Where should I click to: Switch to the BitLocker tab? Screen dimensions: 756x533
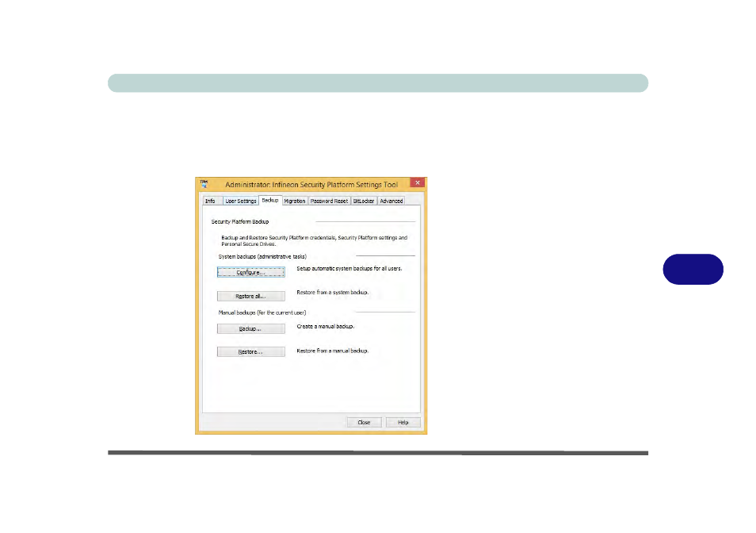click(x=364, y=201)
